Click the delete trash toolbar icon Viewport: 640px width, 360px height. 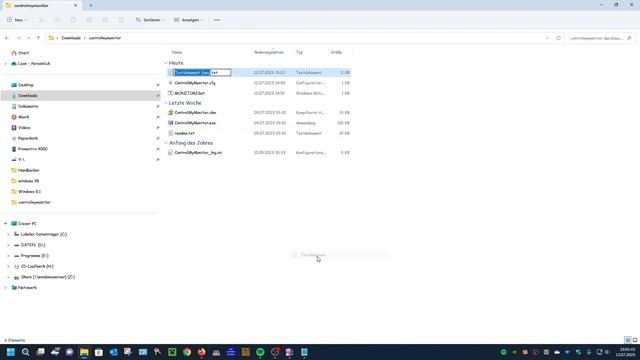pos(121,20)
